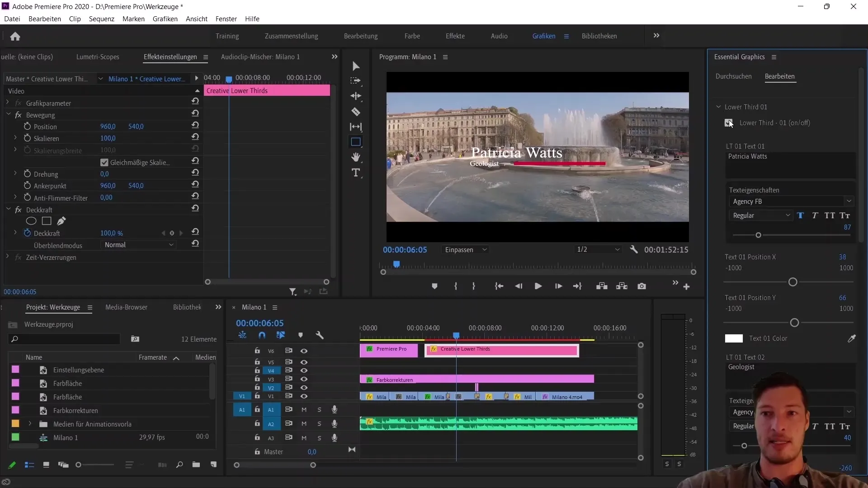Open Project panel search find icon
This screenshot has height=488, width=868.
point(179,465)
